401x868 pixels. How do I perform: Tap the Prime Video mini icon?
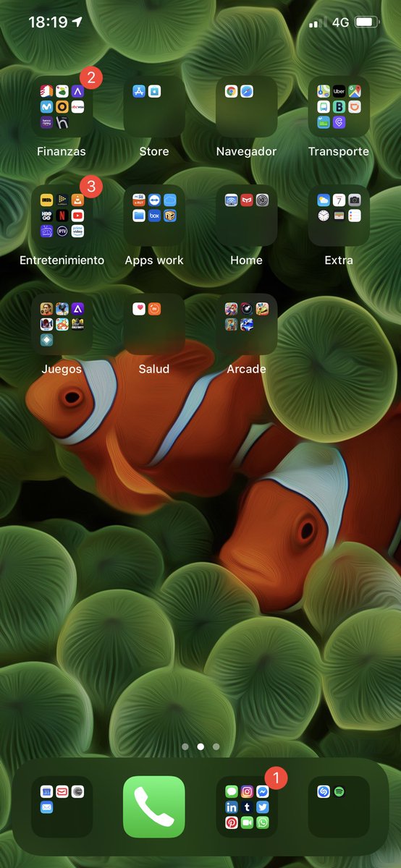(77, 231)
